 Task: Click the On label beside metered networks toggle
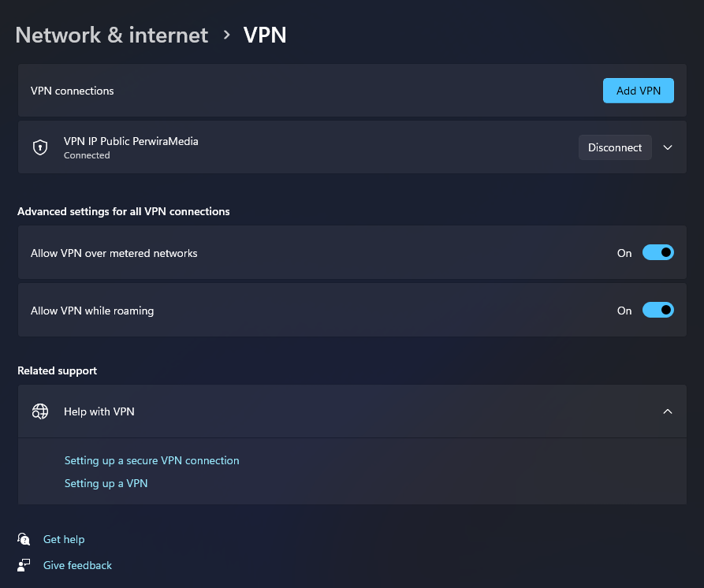624,253
